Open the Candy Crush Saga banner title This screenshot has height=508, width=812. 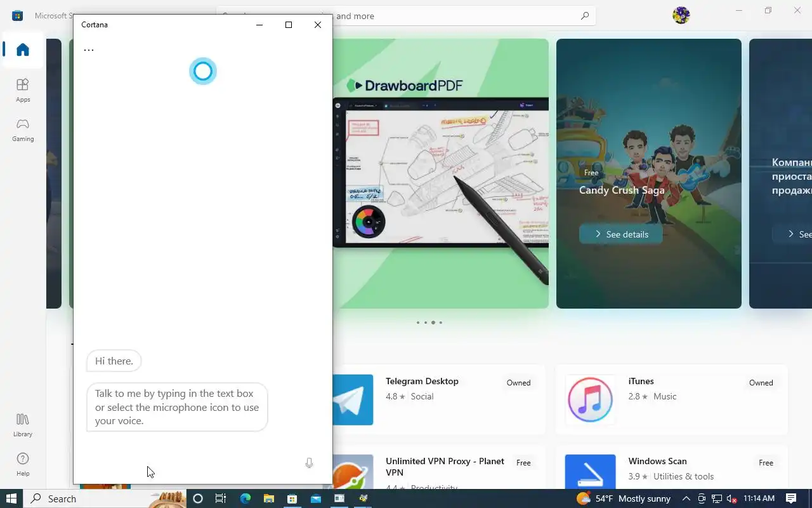click(622, 190)
